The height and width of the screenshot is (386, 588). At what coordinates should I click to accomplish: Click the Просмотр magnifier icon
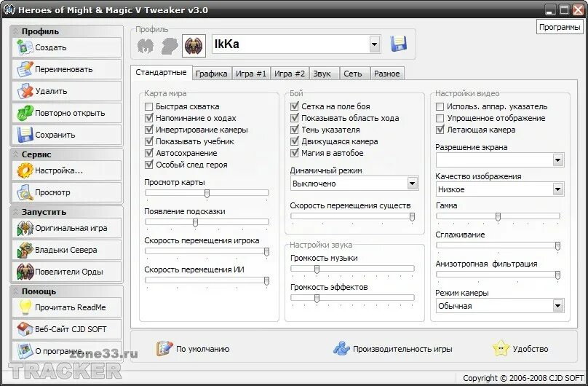pyautogui.click(x=25, y=192)
